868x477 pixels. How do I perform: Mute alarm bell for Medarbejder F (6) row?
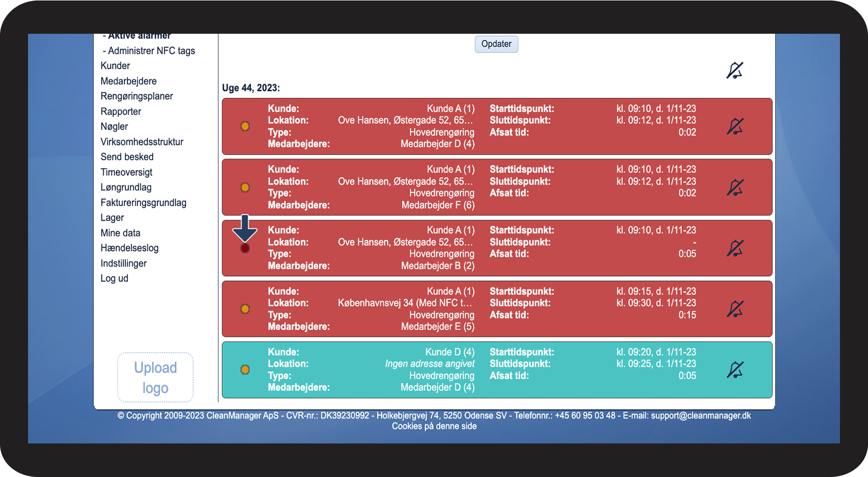click(735, 187)
